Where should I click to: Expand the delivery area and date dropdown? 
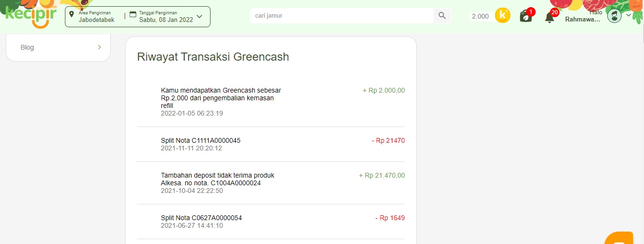(200, 16)
